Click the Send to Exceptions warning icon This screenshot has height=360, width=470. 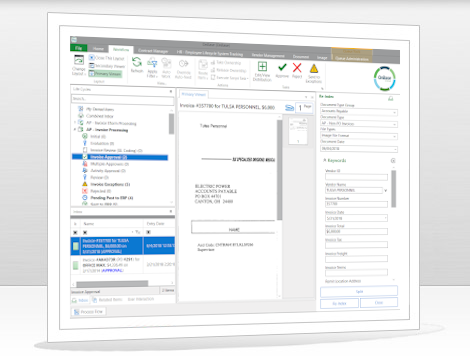[314, 69]
